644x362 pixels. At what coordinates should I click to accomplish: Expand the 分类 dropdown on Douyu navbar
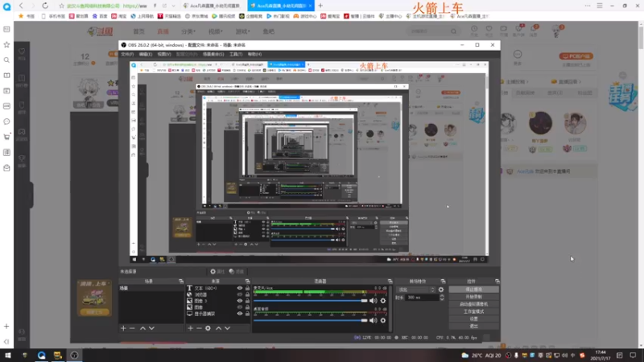pos(188,31)
